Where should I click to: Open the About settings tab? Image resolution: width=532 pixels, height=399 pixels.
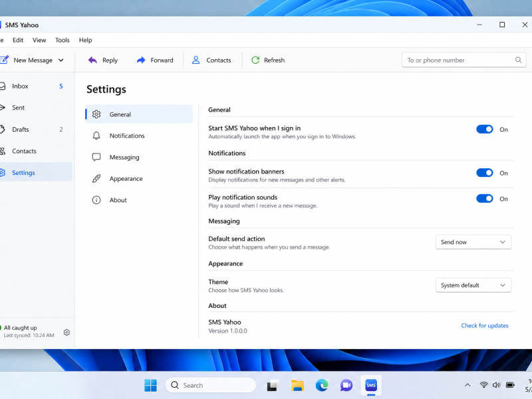pyautogui.click(x=139, y=200)
